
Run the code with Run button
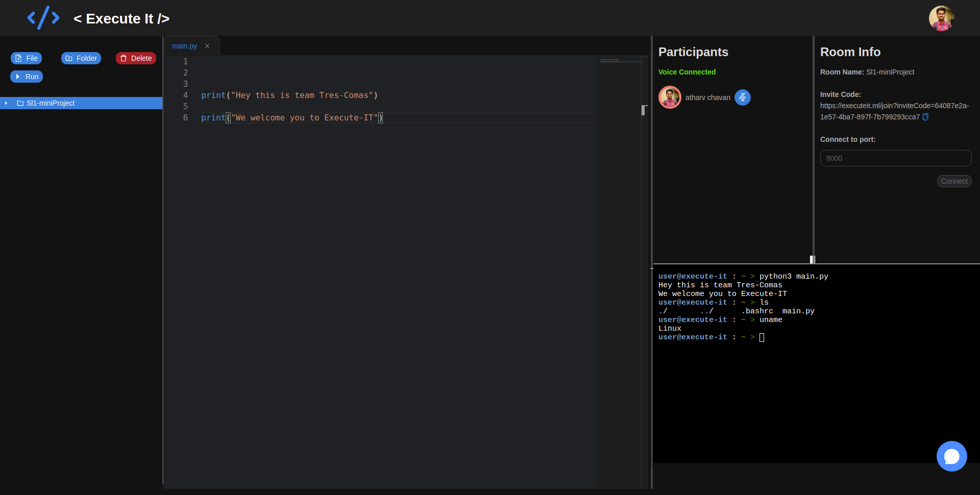click(27, 77)
